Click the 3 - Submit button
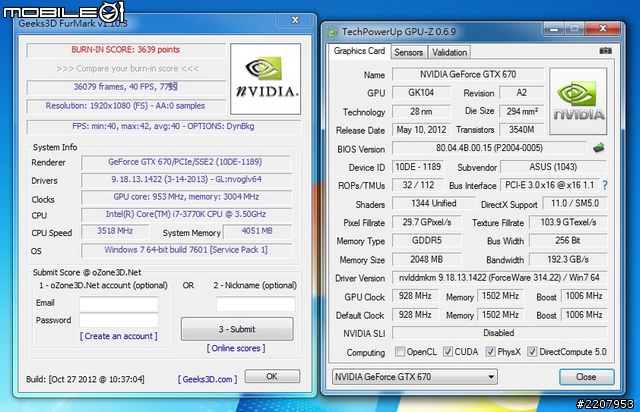Viewport: 640px width, 412px height. click(x=237, y=329)
